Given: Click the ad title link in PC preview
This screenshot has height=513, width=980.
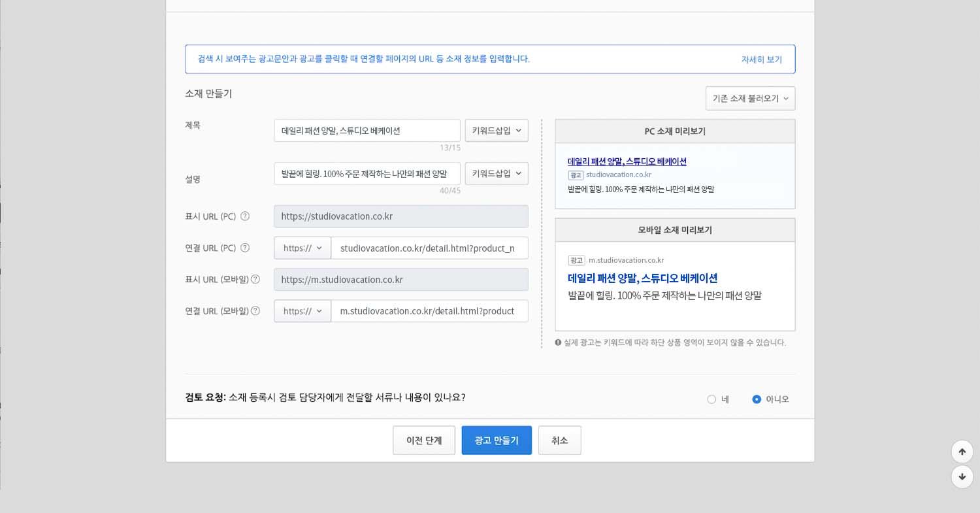Looking at the screenshot, I should pos(627,161).
